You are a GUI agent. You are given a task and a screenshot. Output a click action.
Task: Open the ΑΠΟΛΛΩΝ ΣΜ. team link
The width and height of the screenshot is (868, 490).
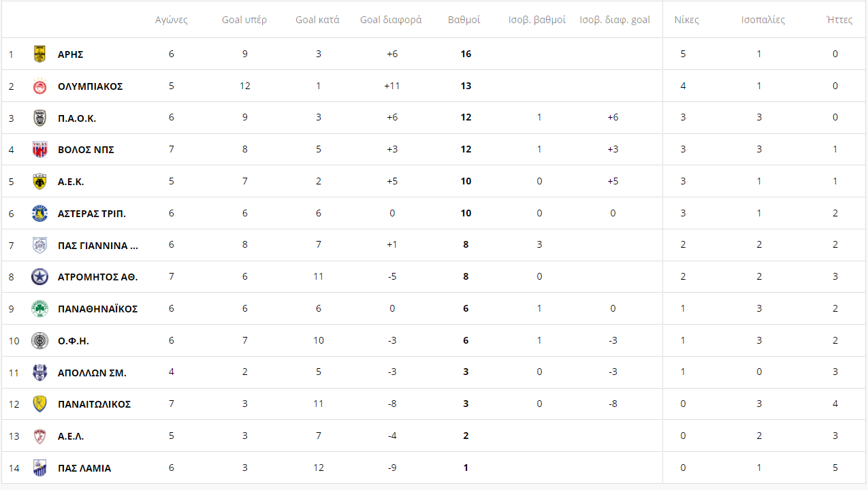coord(92,373)
